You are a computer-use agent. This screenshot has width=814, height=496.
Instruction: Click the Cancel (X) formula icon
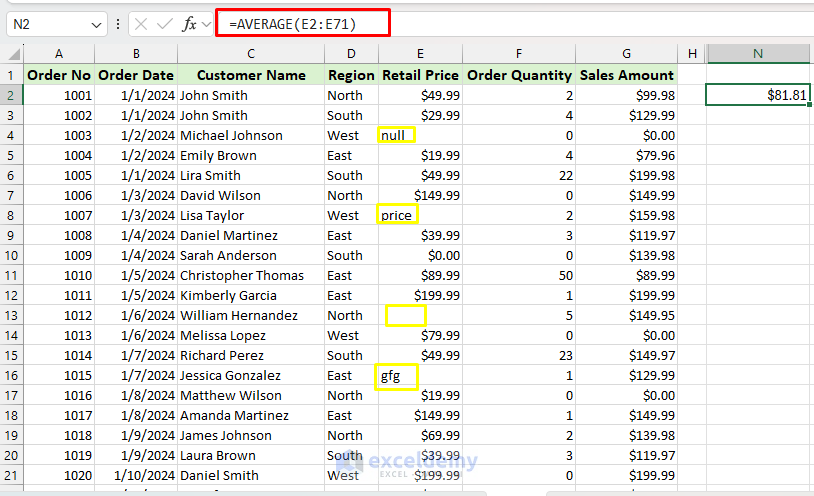click(x=141, y=24)
